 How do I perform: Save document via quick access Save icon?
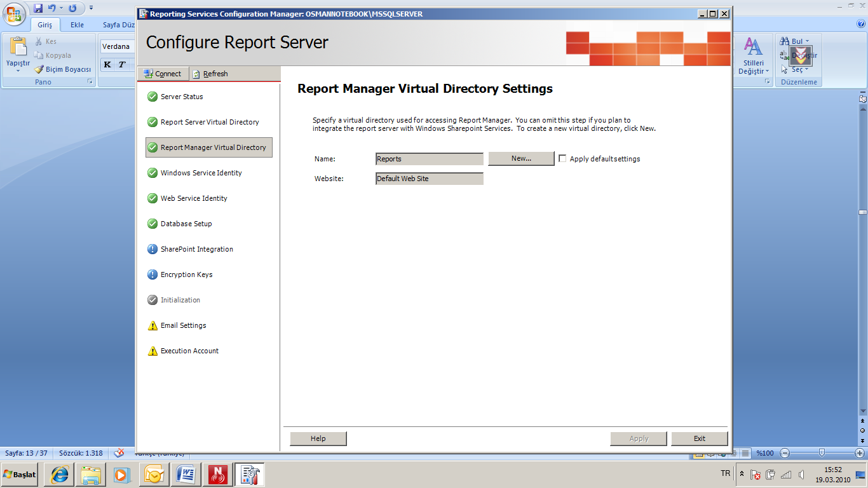tap(38, 8)
